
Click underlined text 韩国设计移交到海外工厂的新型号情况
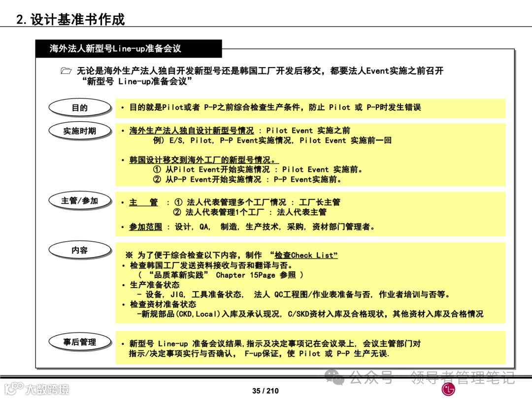coord(203,160)
